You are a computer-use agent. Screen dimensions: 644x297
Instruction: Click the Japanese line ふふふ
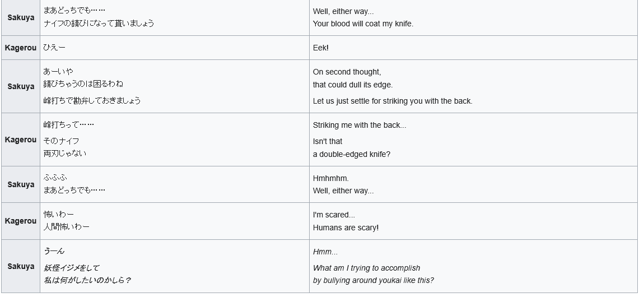point(55,178)
